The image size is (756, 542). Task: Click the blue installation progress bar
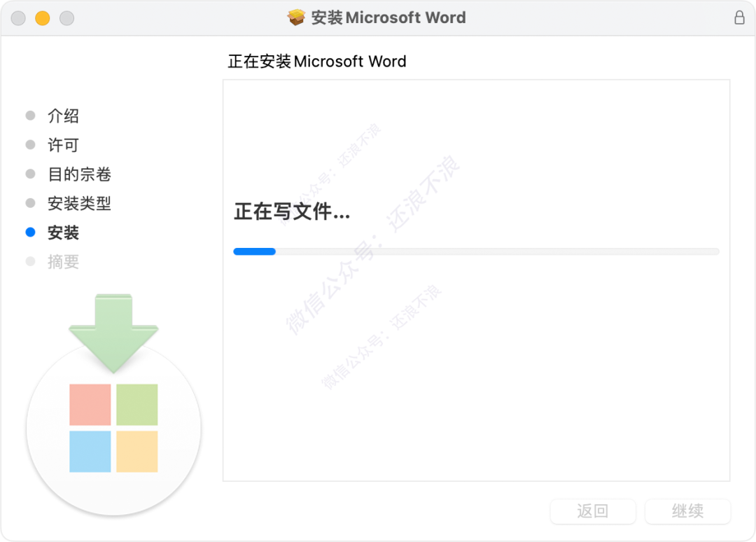477,251
